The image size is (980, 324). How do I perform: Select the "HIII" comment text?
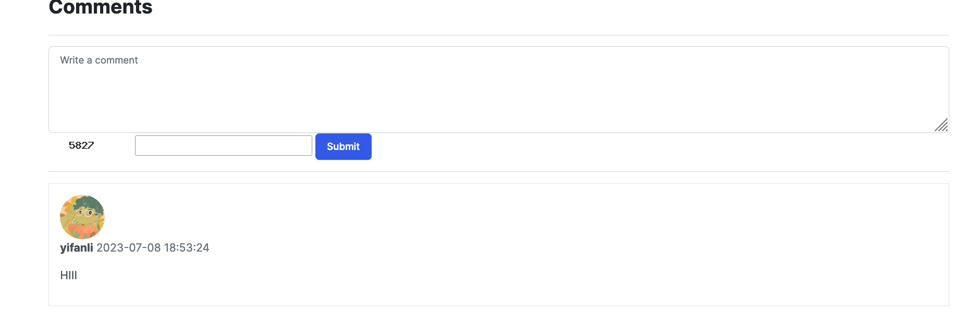[x=68, y=276]
